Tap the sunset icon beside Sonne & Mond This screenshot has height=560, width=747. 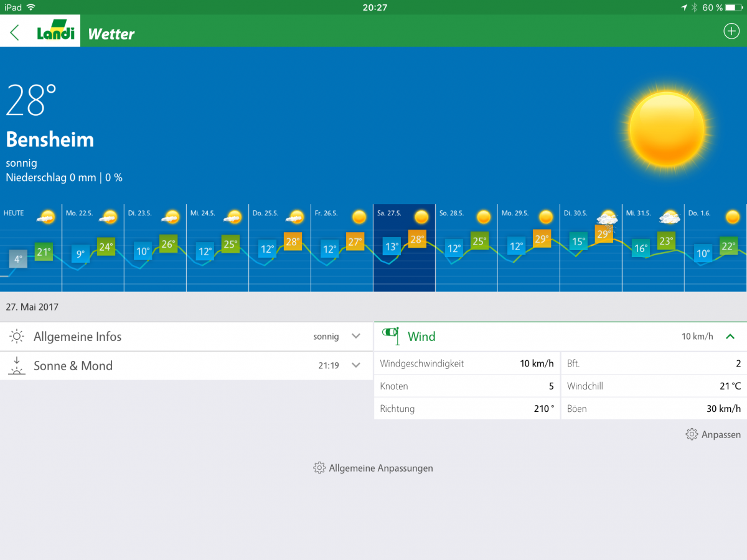pos(17,366)
